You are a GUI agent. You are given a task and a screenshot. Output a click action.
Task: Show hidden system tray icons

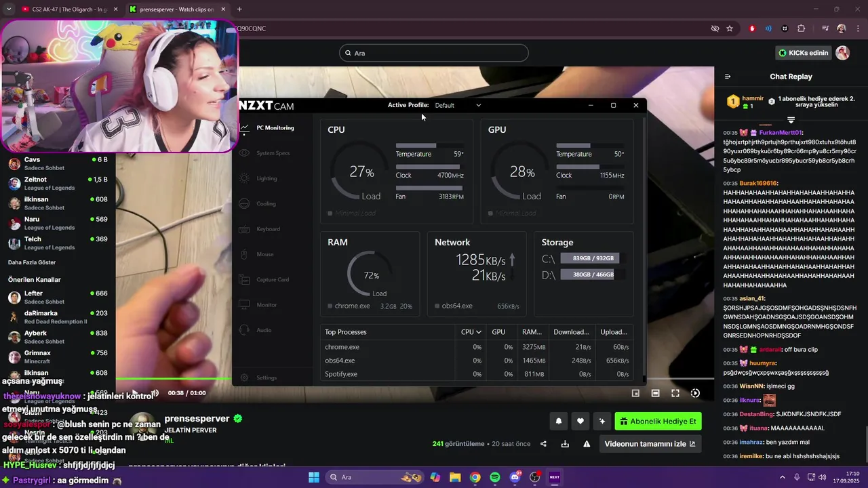tap(784, 477)
